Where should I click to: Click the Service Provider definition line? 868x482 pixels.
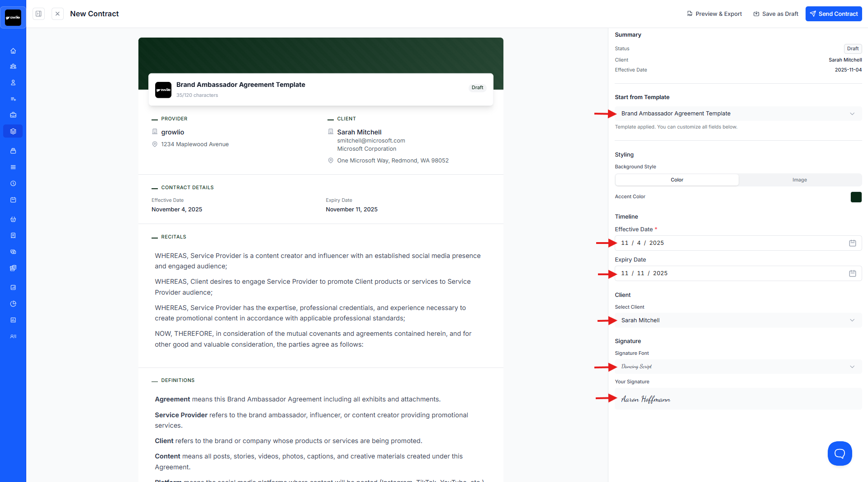click(x=311, y=420)
